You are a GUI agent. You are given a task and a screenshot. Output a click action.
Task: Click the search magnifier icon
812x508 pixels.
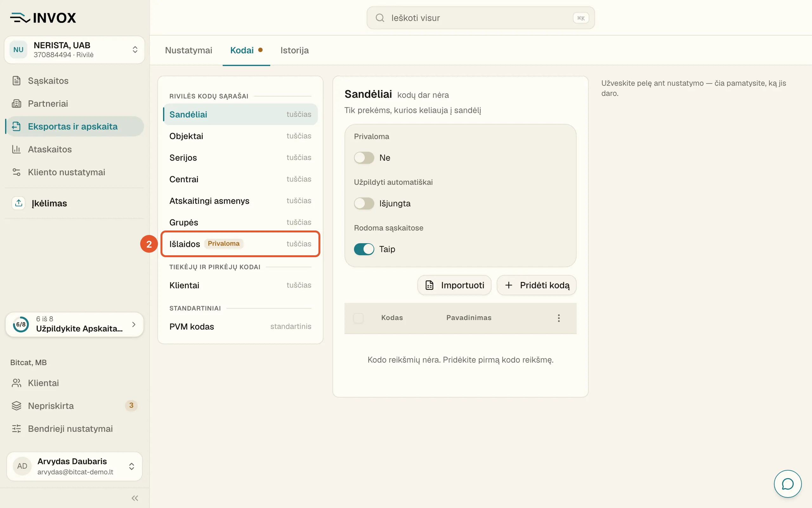(380, 18)
